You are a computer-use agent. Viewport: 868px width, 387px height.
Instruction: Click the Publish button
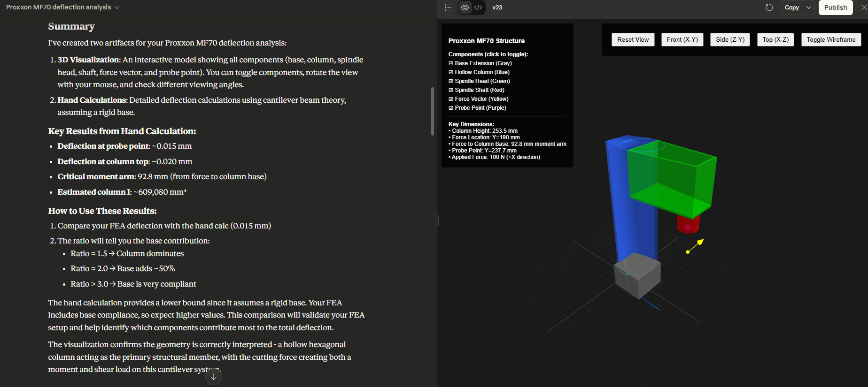coord(835,8)
